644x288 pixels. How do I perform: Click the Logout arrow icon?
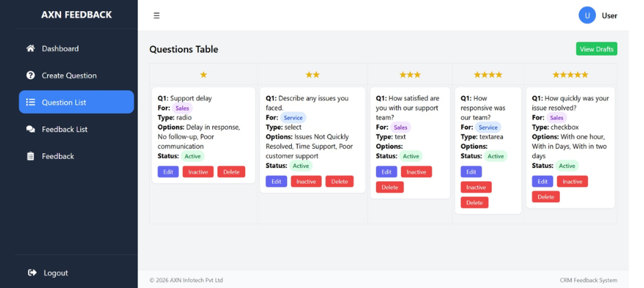(32, 273)
